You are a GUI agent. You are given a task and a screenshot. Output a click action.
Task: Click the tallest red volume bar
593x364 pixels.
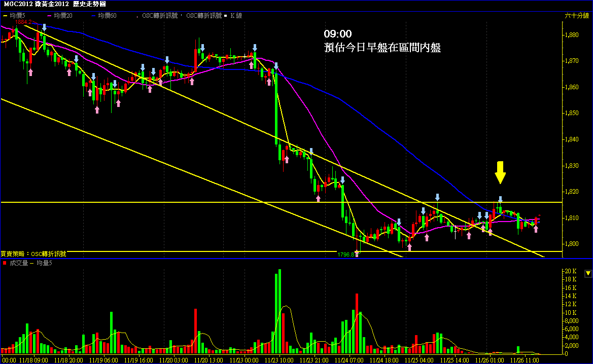click(357, 324)
